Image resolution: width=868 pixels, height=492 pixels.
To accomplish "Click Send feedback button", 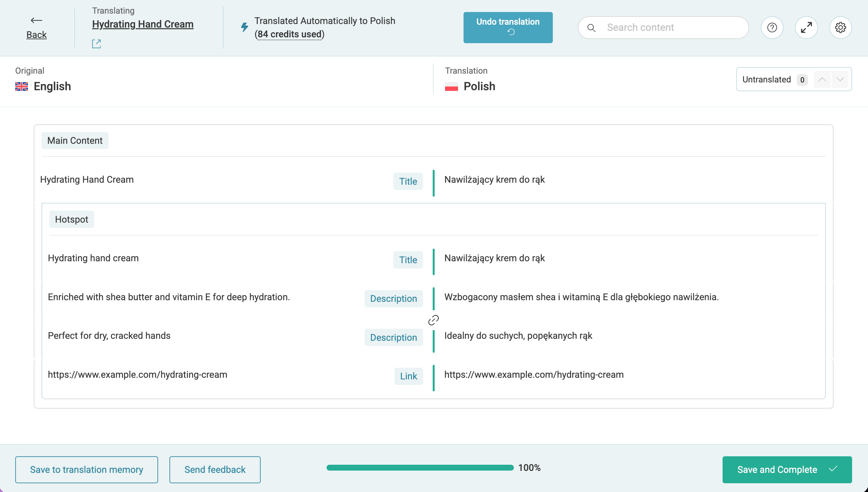I will pos(215,469).
